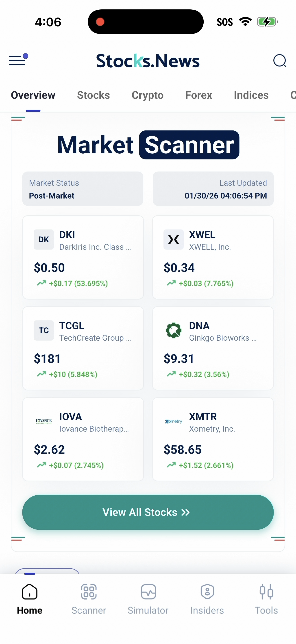Switch to the Crypto tab
The height and width of the screenshot is (644, 296).
tap(148, 95)
